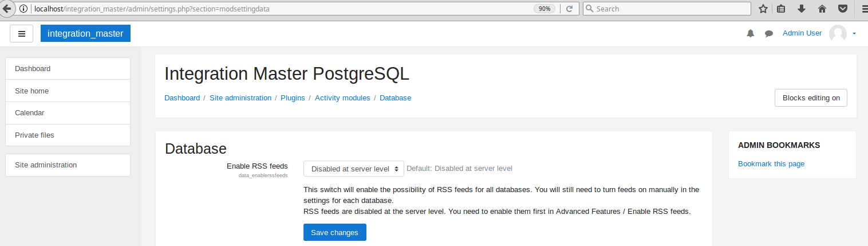This screenshot has height=246, width=868.
Task: Open Private files in side navigation
Action: coord(68,135)
